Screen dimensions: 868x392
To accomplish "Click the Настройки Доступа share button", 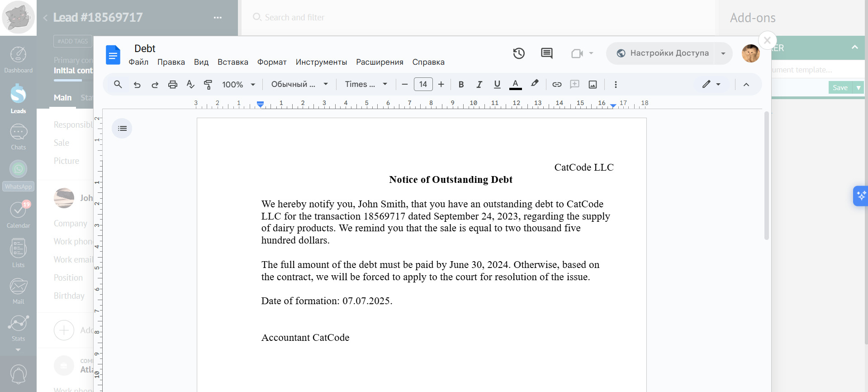I will click(663, 53).
